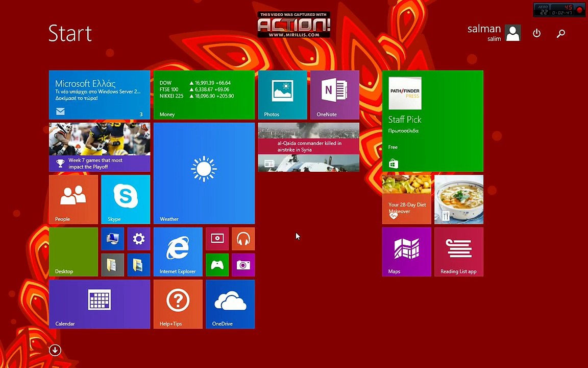Launch the Internet Explorer tile

[178, 252]
